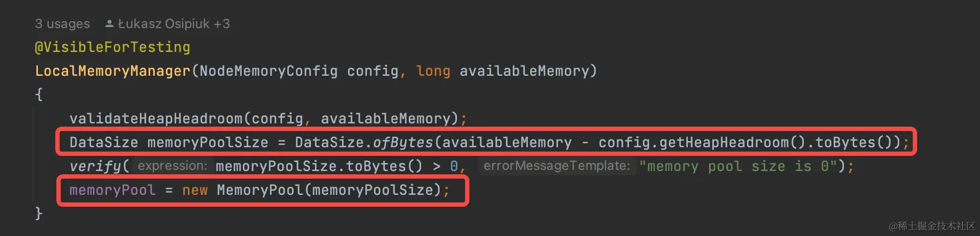Screen dimensions: 980x236
Task: Click the verify method call
Action: [95, 166]
